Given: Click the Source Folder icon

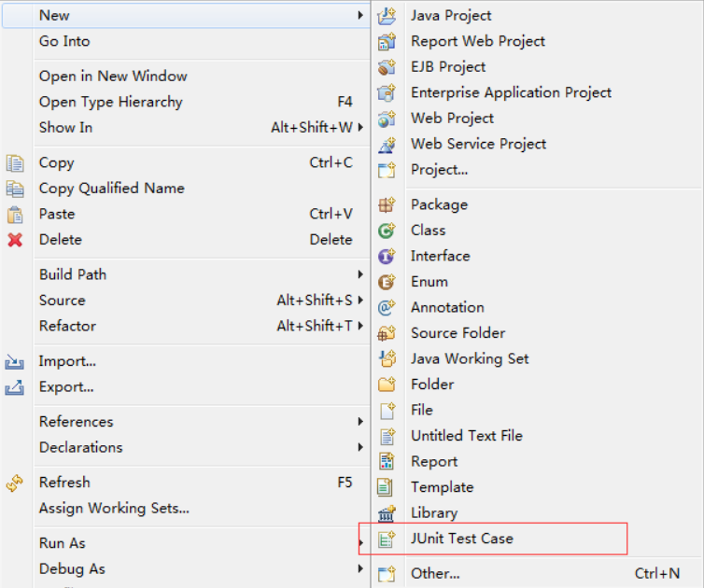Looking at the screenshot, I should 387,333.
